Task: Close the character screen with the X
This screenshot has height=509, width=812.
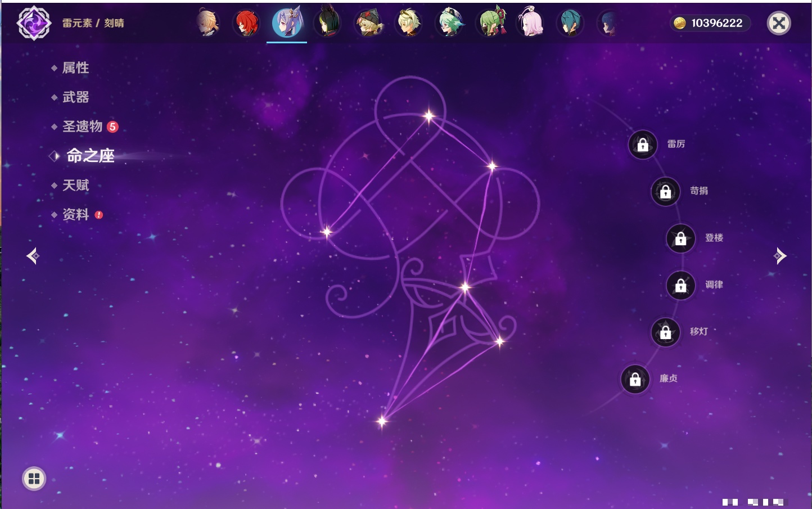Action: pos(779,23)
